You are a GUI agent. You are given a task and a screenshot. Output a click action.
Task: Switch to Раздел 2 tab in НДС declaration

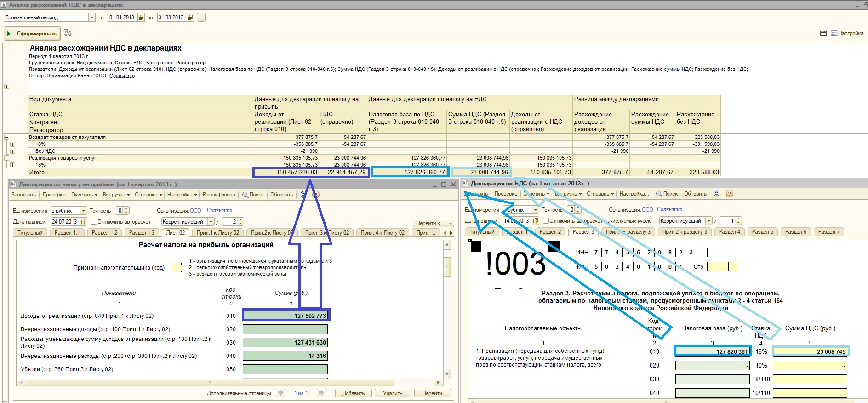pos(550,232)
